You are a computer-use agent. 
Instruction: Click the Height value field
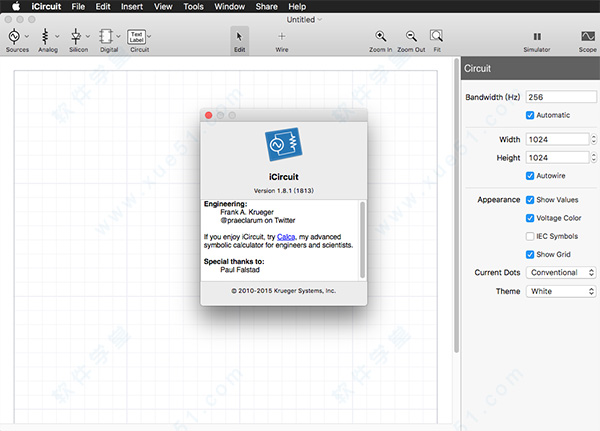pyautogui.click(x=557, y=158)
